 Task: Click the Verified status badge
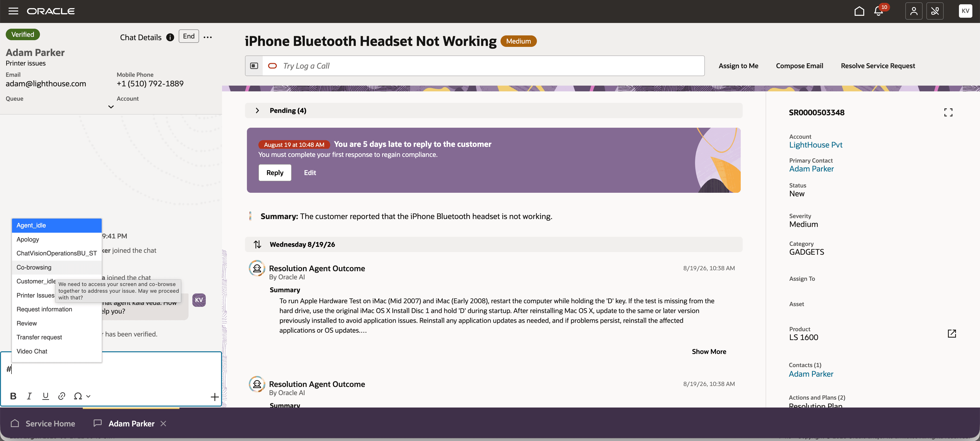23,35
